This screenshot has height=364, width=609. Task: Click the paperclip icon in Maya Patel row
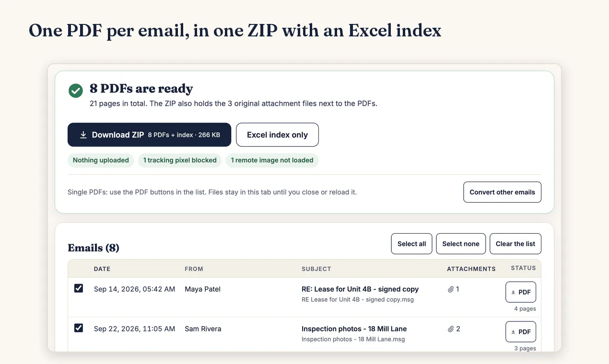coord(451,289)
